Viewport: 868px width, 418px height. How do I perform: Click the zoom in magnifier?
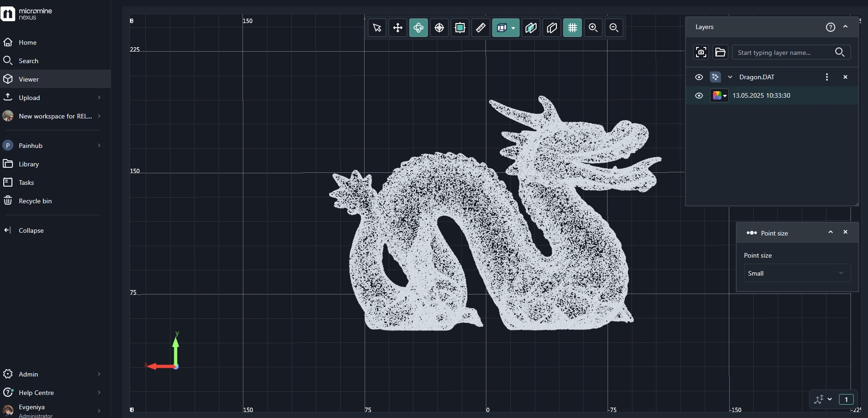coord(593,28)
